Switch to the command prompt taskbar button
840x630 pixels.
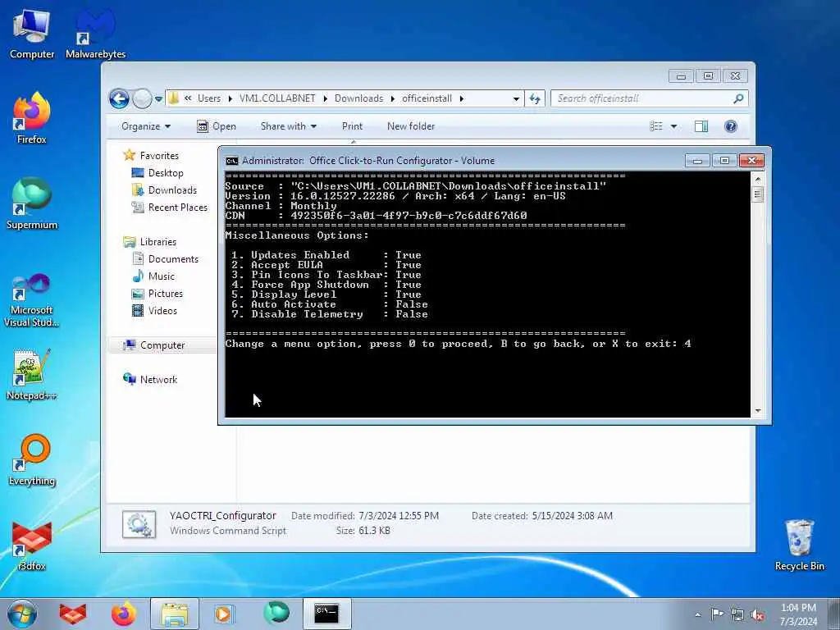pos(326,614)
